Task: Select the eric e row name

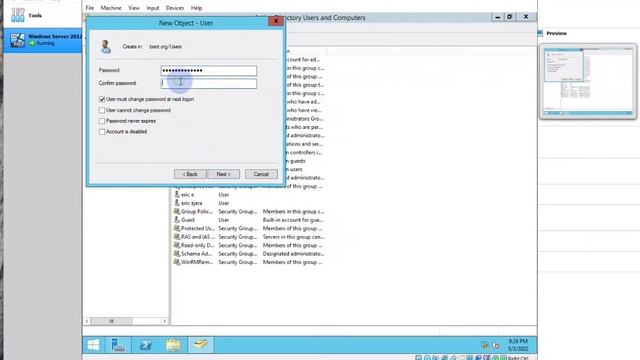Action: coord(187,195)
